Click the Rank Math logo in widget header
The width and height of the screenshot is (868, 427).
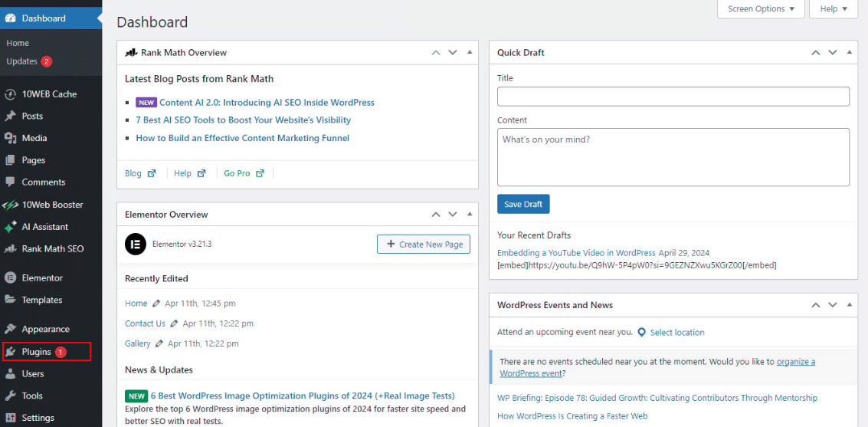coord(131,53)
